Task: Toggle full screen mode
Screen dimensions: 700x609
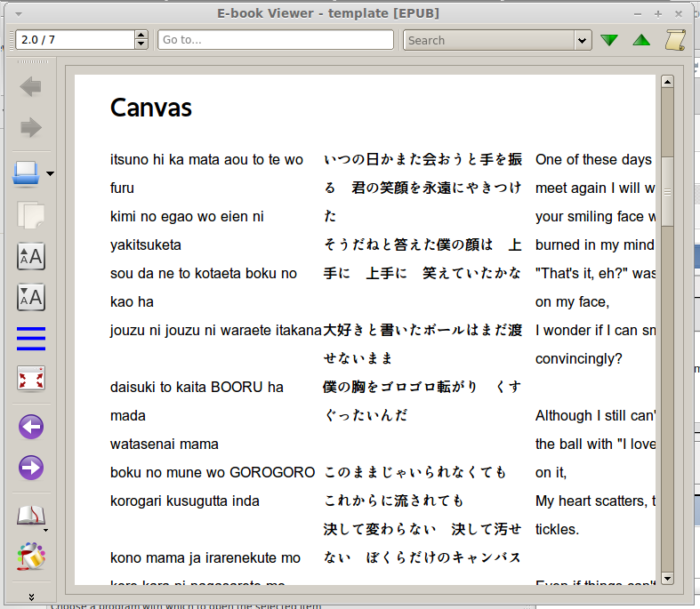Action: coord(31,380)
